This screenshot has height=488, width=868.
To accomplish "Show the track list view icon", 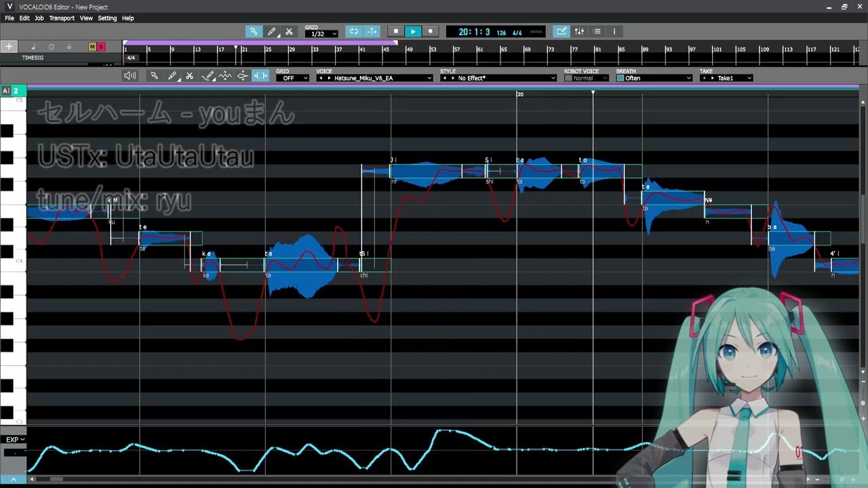I will pos(597,31).
